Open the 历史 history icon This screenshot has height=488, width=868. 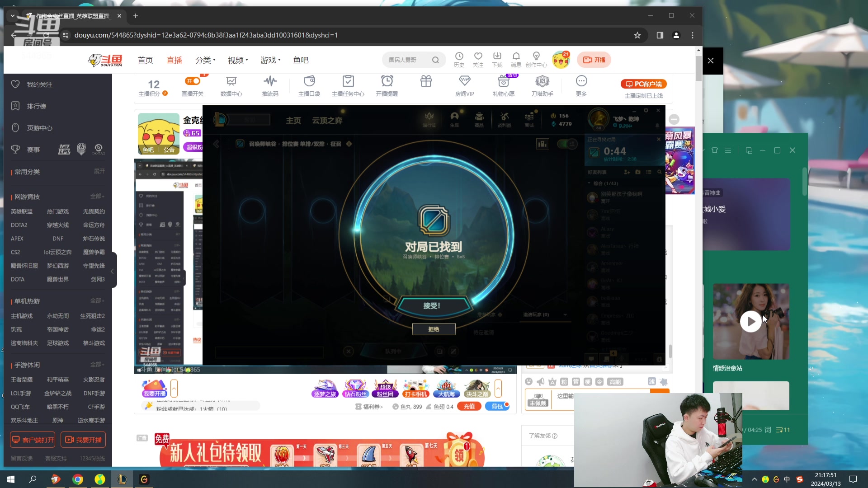pos(459,59)
